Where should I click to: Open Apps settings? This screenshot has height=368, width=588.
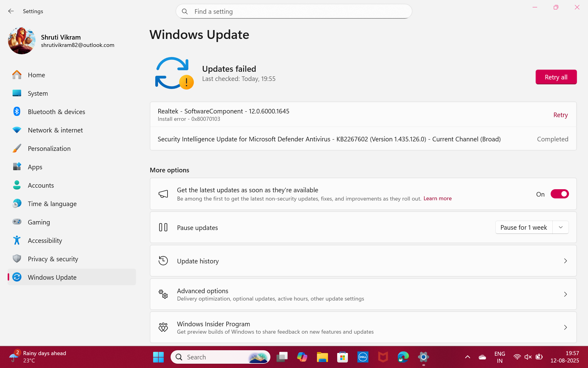point(72,167)
